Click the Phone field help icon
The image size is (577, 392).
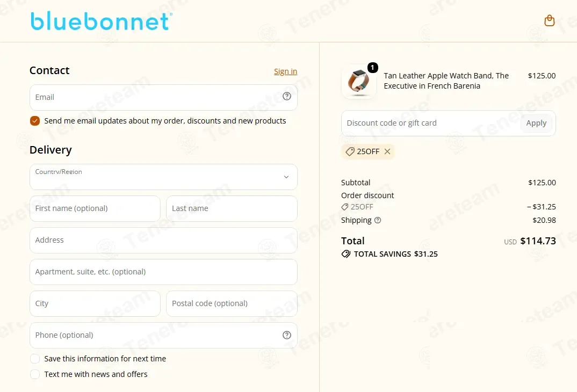coord(287,335)
